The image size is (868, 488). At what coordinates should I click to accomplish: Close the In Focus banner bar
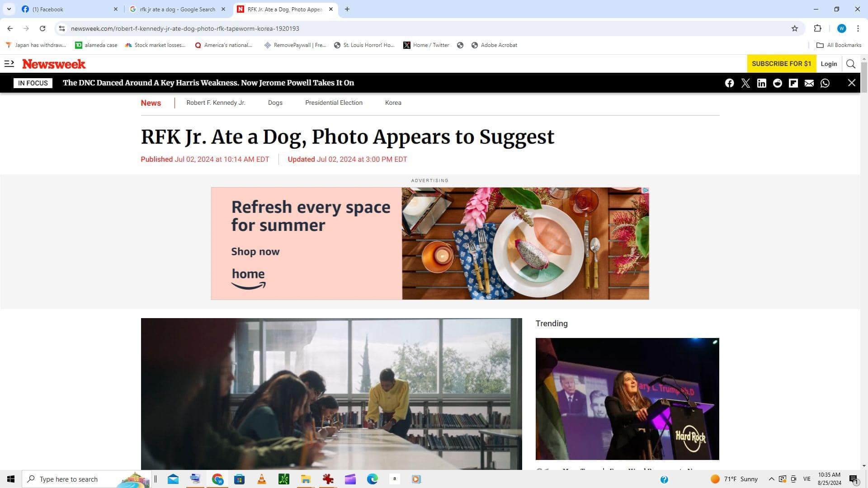tap(851, 83)
